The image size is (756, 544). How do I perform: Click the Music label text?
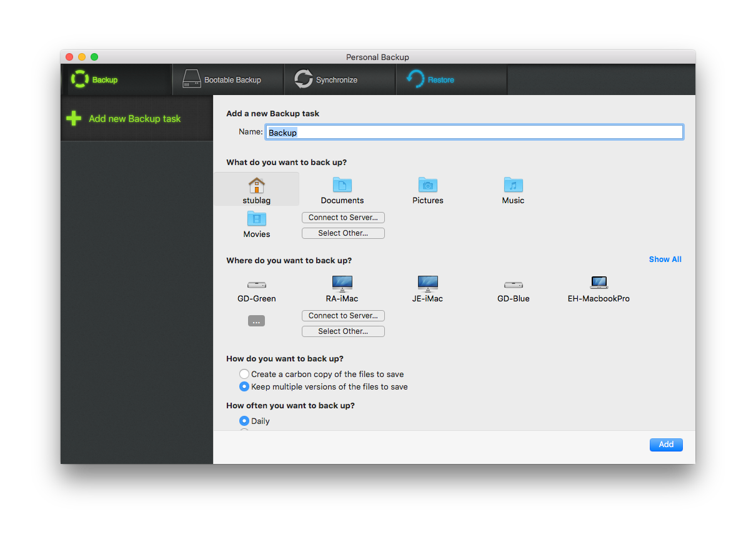click(x=514, y=201)
